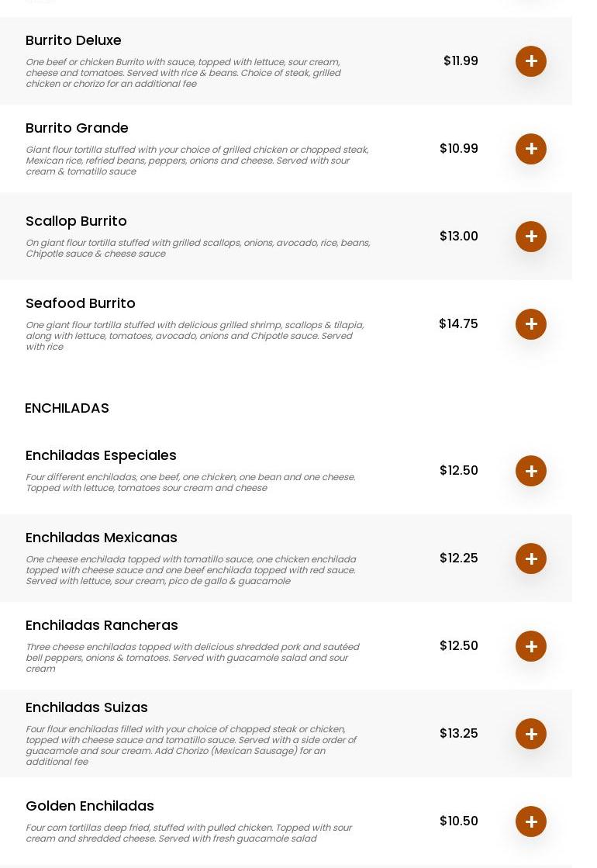The height and width of the screenshot is (868, 597).
Task: Add Golden Enchiladas using the plus icon
Action: pyautogui.click(x=530, y=821)
